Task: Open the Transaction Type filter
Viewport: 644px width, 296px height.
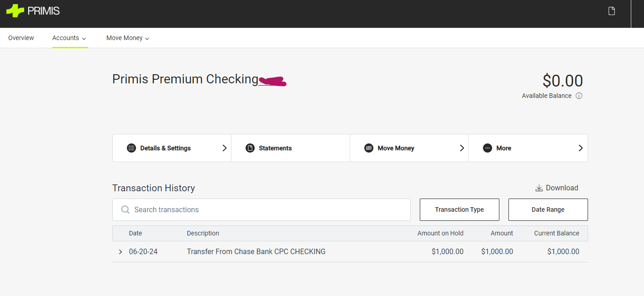Action: 459,209
